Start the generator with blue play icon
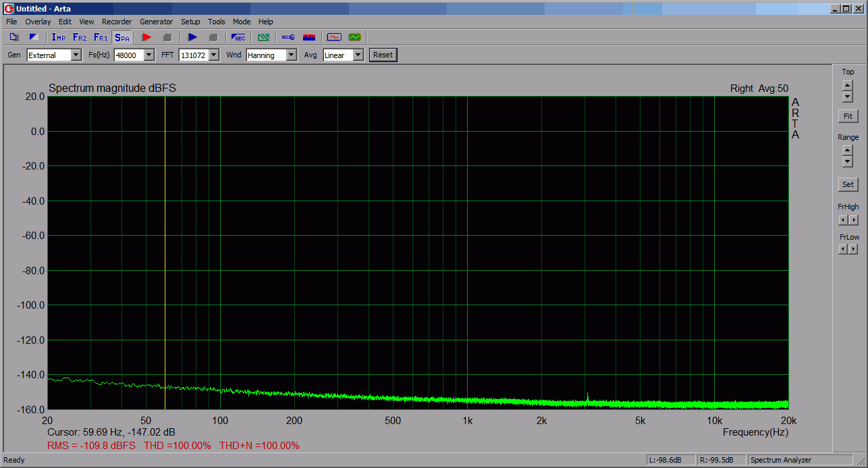 click(192, 37)
